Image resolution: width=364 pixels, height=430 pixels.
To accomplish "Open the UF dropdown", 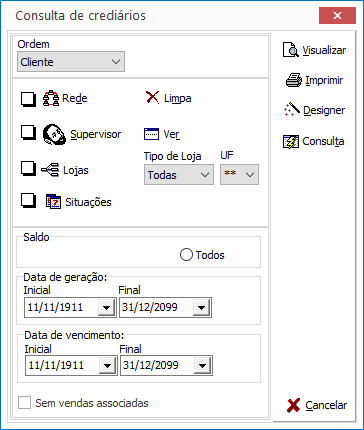I will tap(239, 174).
